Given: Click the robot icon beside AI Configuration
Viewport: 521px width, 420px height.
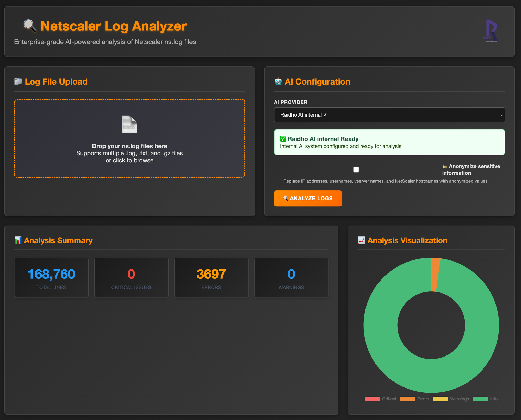Looking at the screenshot, I should 278,81.
